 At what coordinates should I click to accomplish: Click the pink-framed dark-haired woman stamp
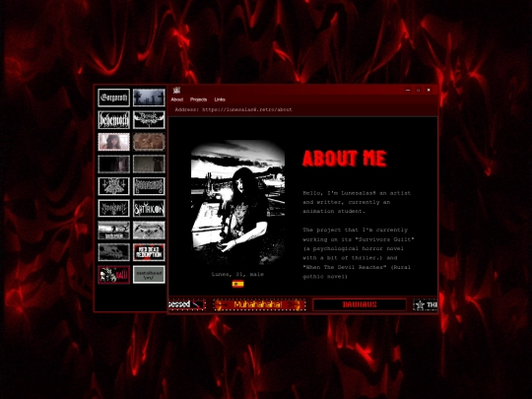[x=113, y=142]
